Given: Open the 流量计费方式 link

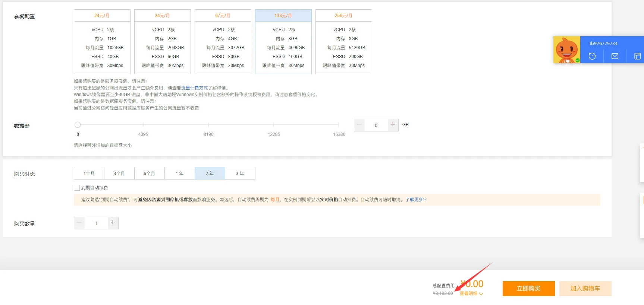Looking at the screenshot, I should pos(194,88).
